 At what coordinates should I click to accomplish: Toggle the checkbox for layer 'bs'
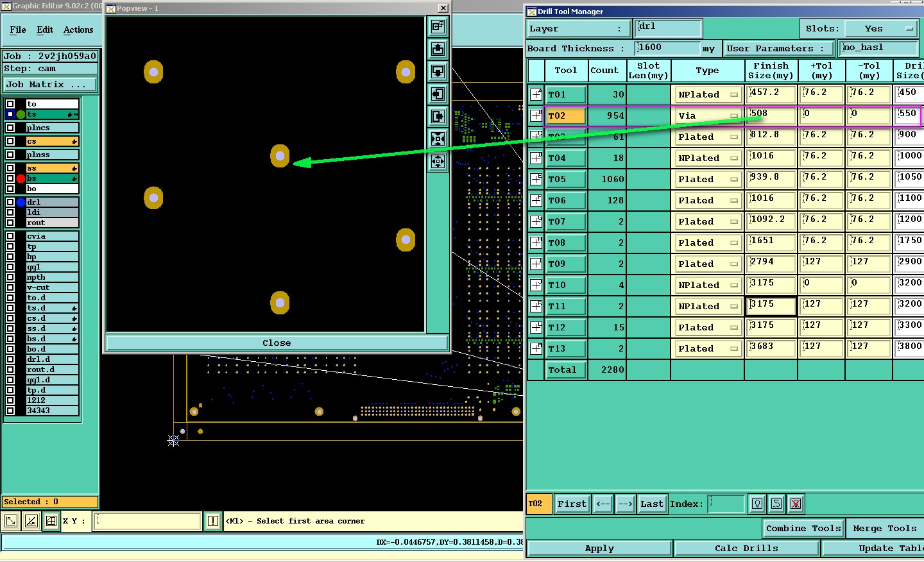(10, 178)
